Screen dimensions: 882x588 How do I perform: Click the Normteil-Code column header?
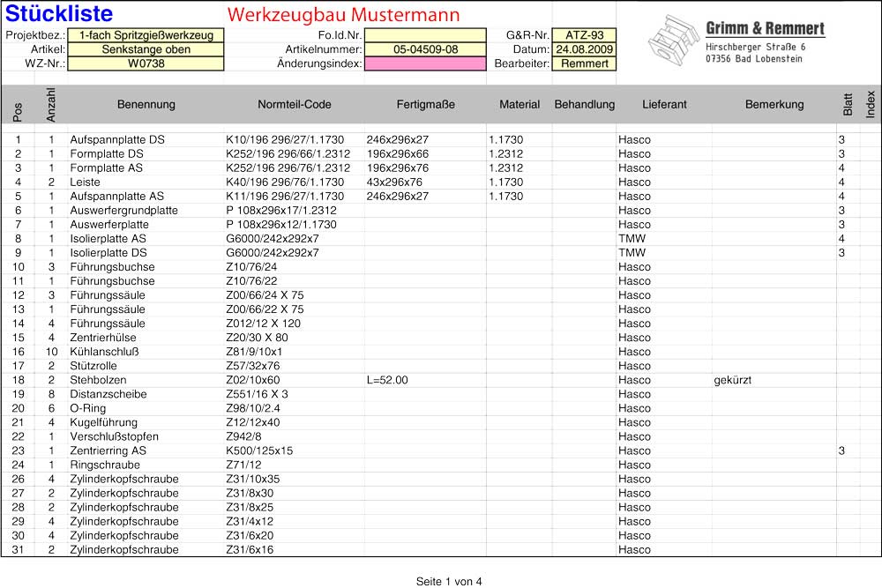coord(295,104)
